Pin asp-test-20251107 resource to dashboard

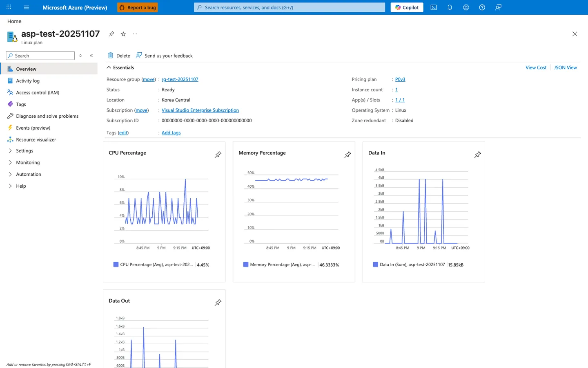pos(111,34)
